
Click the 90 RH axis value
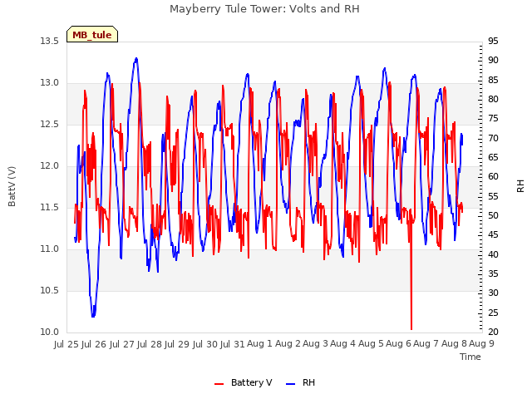tap(493, 61)
